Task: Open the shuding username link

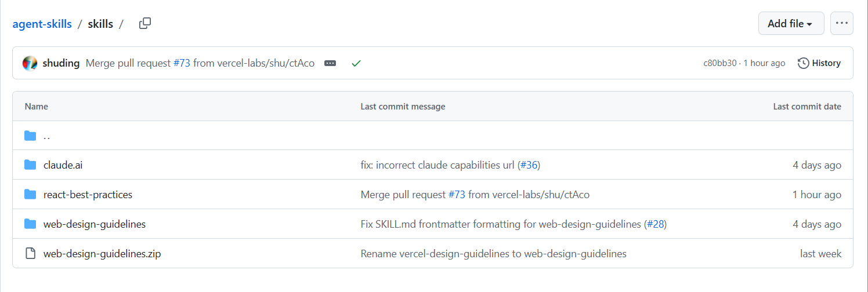Action: (61, 63)
